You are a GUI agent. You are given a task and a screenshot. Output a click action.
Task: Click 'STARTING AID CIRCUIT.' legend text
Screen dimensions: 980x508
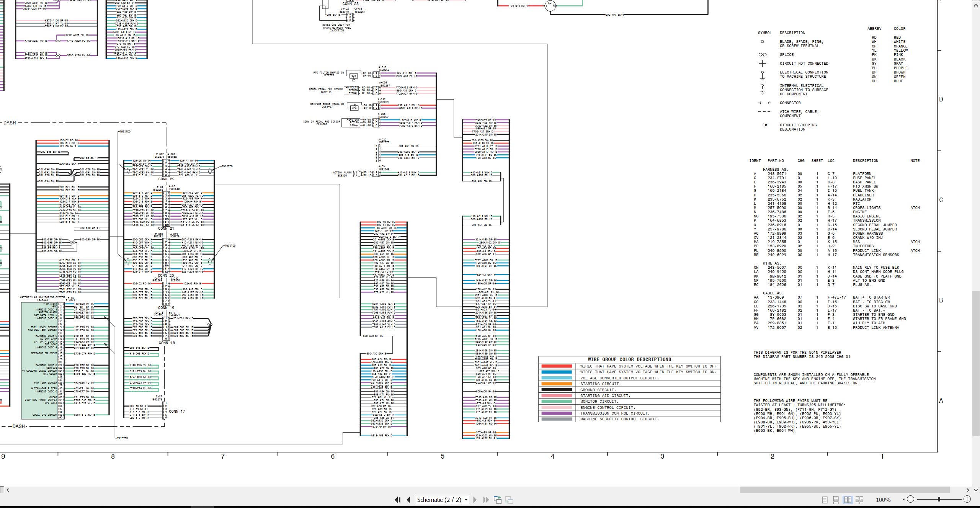tap(605, 396)
